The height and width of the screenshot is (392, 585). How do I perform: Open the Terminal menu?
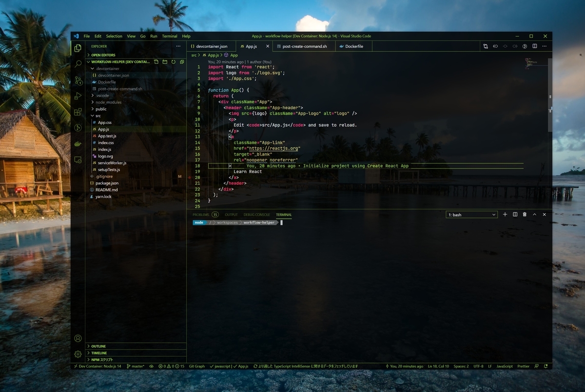[x=170, y=36]
